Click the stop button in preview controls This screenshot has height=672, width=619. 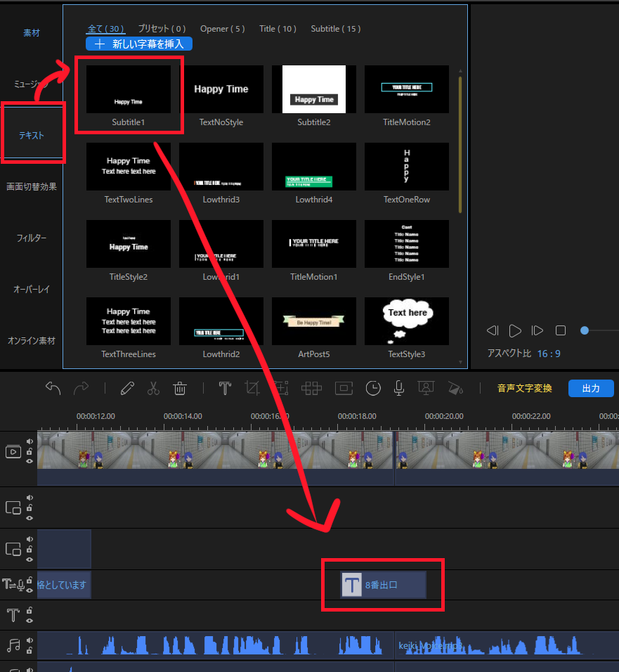pos(561,330)
